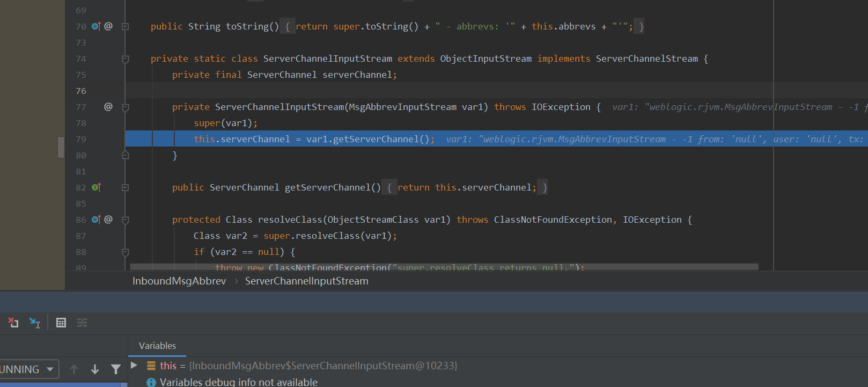The height and width of the screenshot is (387, 868).
Task: Go to next frame with down arrow
Action: (x=95, y=369)
